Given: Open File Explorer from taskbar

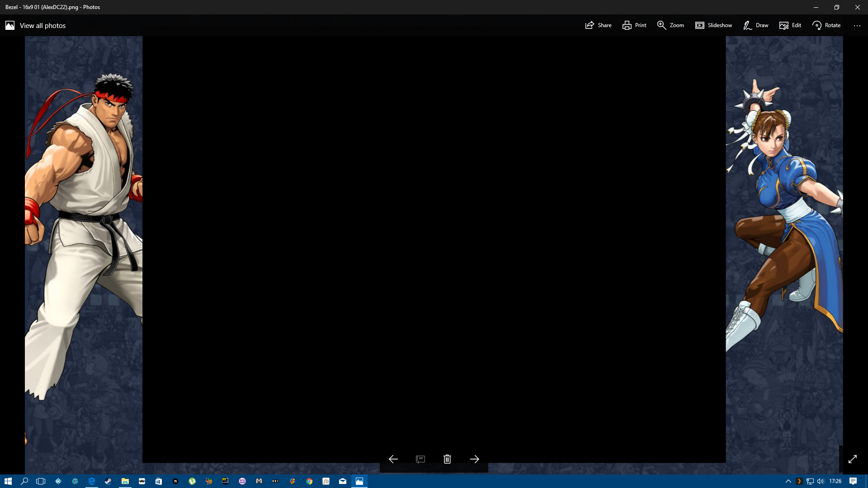Looking at the screenshot, I should pos(125,481).
